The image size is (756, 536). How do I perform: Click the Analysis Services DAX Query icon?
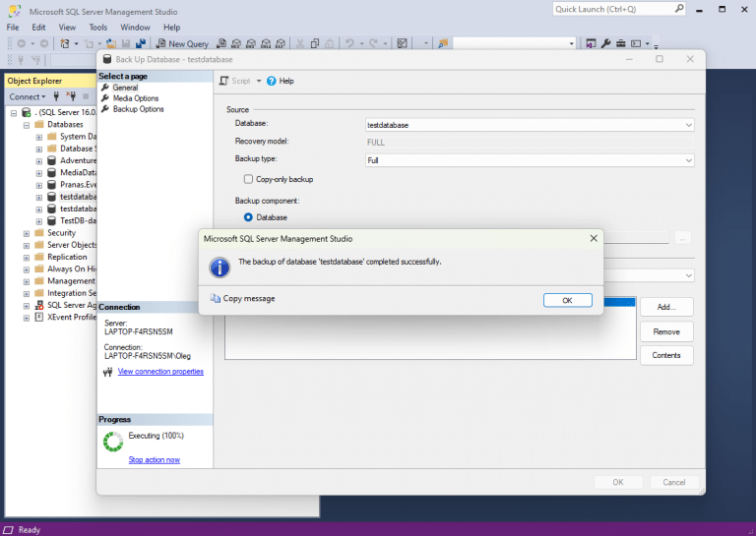pos(281,44)
